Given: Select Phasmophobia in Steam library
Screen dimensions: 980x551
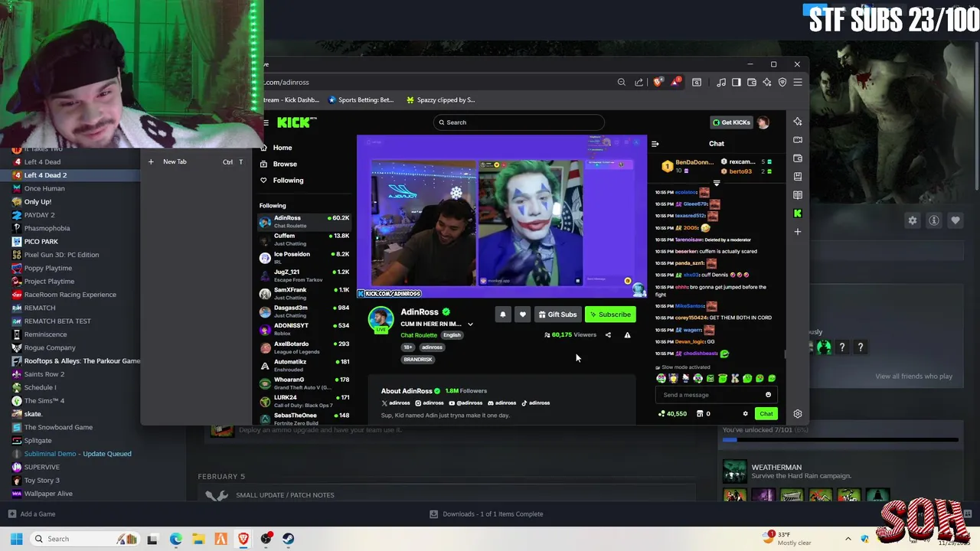Looking at the screenshot, I should 47,228.
